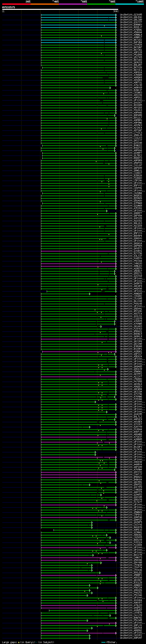Select hit label UniRef100_C6SW63
This screenshot has height=644, width=146.
pyautogui.click(x=131, y=93)
